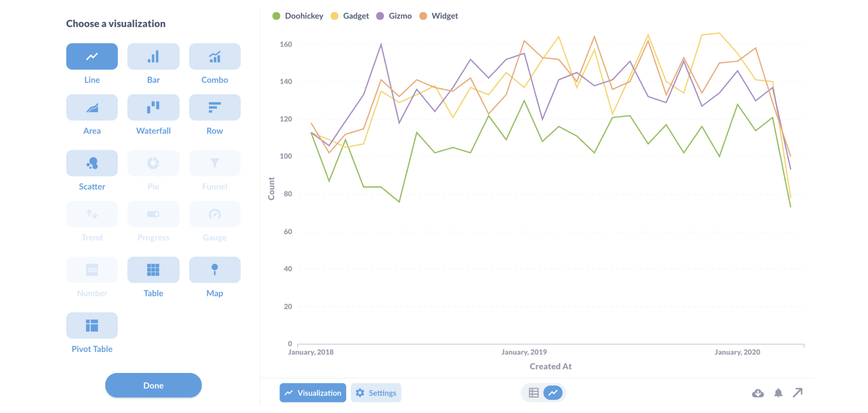The height and width of the screenshot is (413, 868).
Task: Click the 160 y-axis tick value
Action: click(286, 44)
